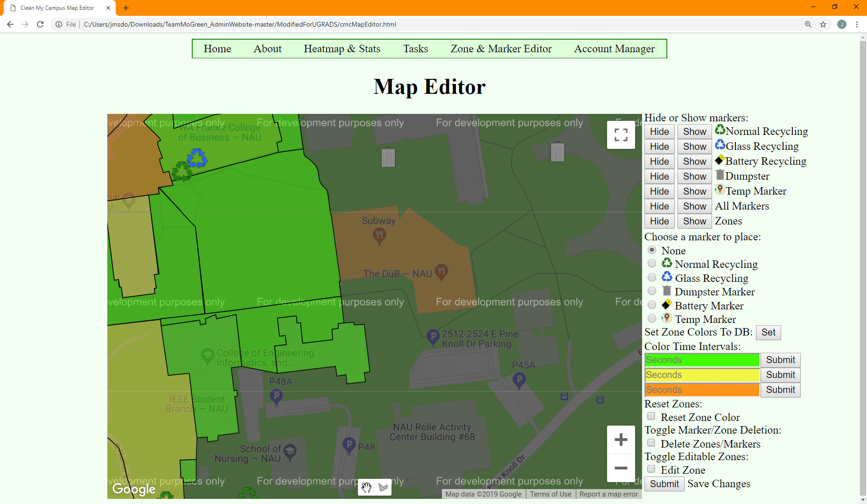This screenshot has height=504, width=867.
Task: Zoom in on the map
Action: click(621, 440)
